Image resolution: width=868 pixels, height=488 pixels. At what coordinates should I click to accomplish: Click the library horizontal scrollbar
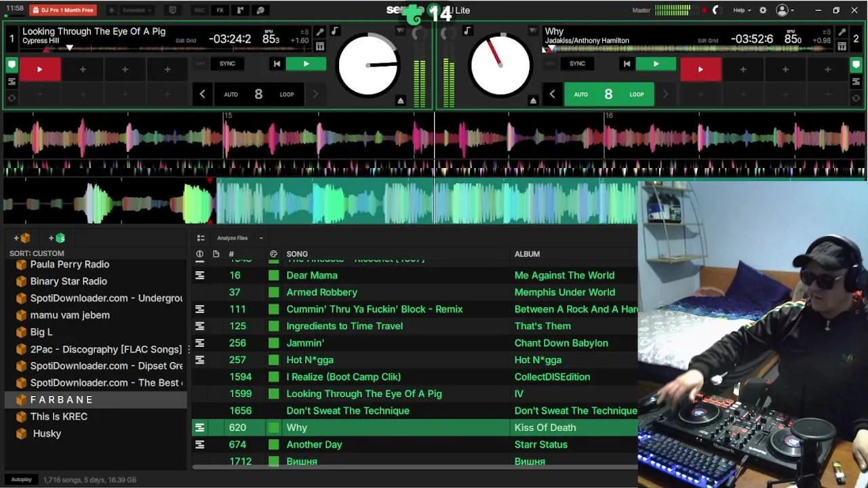click(x=414, y=466)
